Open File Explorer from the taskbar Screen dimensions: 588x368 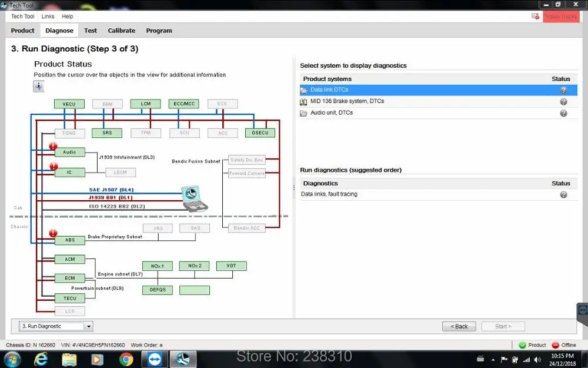tap(69, 359)
